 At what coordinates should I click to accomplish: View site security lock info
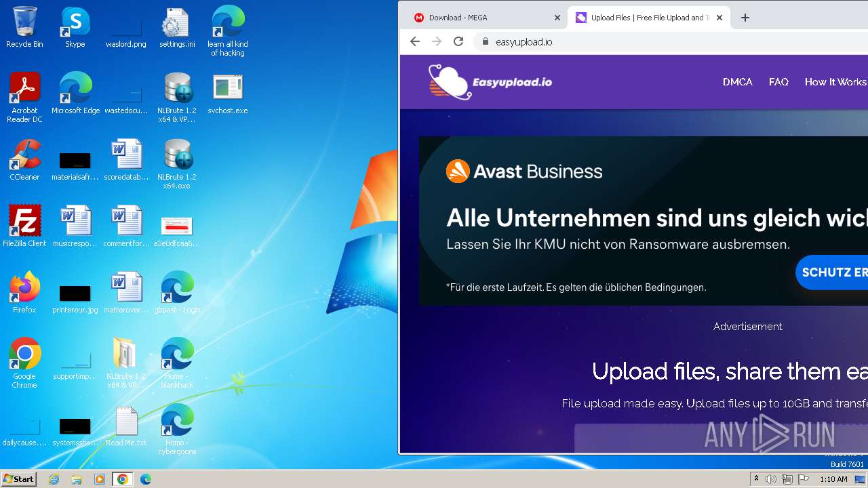point(485,41)
